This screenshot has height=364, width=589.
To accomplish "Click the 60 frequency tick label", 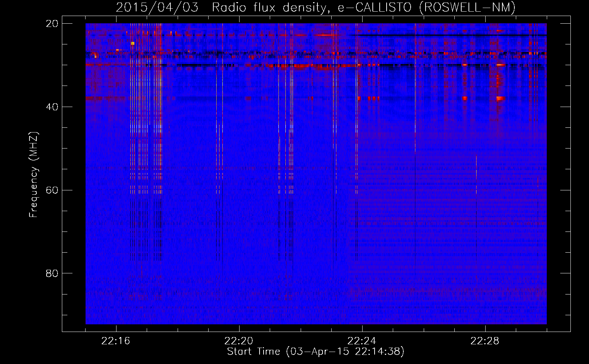I will coord(52,190).
